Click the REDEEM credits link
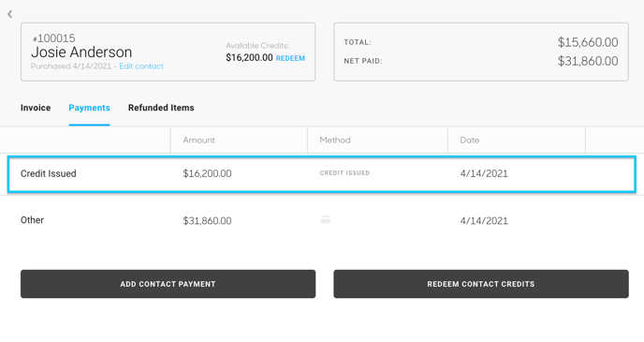The height and width of the screenshot is (342, 644). (290, 58)
